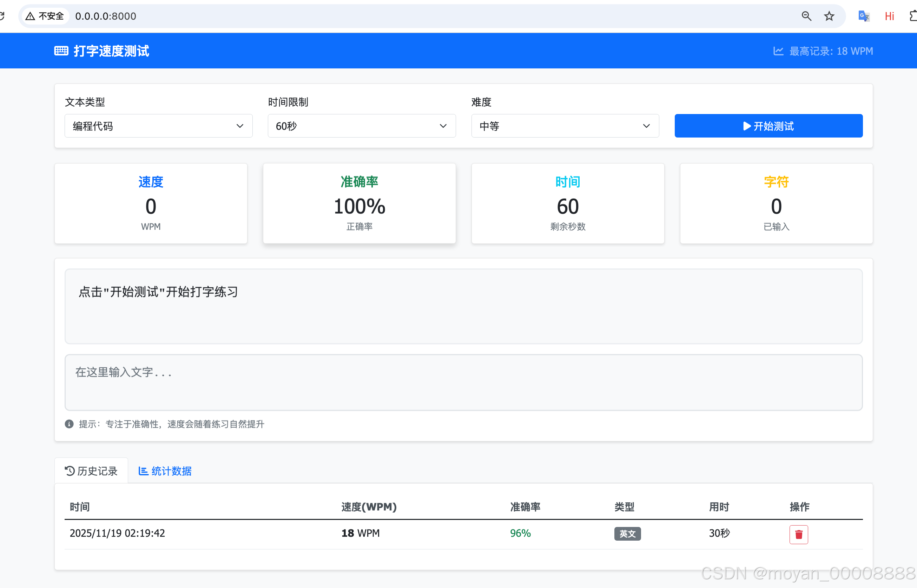Click the 英文 type badge
The width and height of the screenshot is (917, 588).
pyautogui.click(x=627, y=534)
